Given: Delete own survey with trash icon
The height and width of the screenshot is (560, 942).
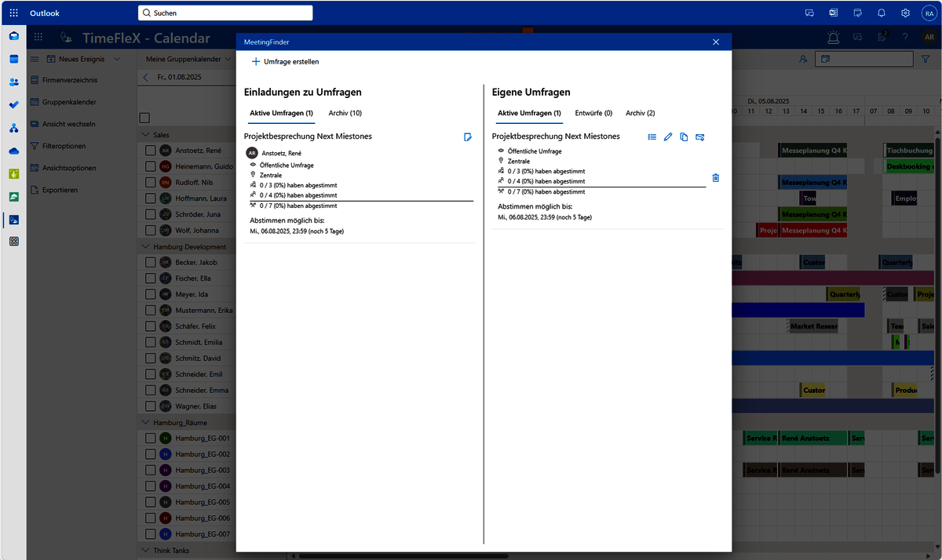Looking at the screenshot, I should [x=715, y=178].
